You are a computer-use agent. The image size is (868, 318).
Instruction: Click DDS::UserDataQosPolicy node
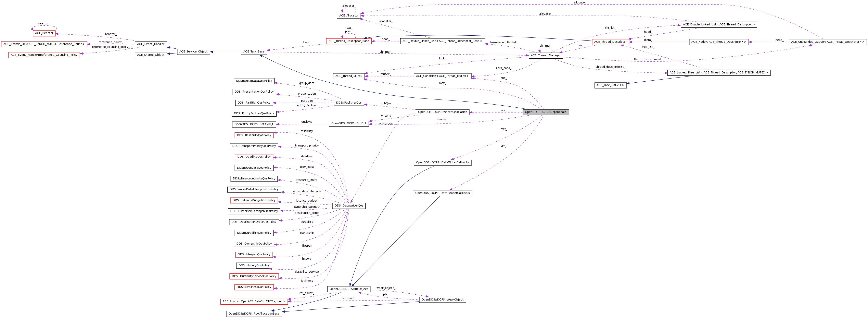(x=254, y=168)
